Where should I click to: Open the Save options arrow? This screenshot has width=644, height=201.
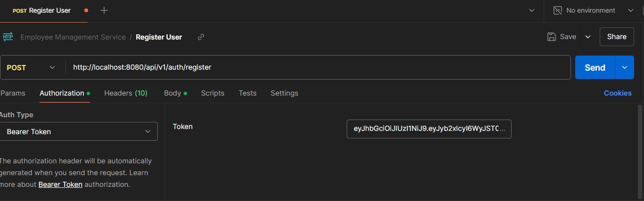pyautogui.click(x=588, y=37)
